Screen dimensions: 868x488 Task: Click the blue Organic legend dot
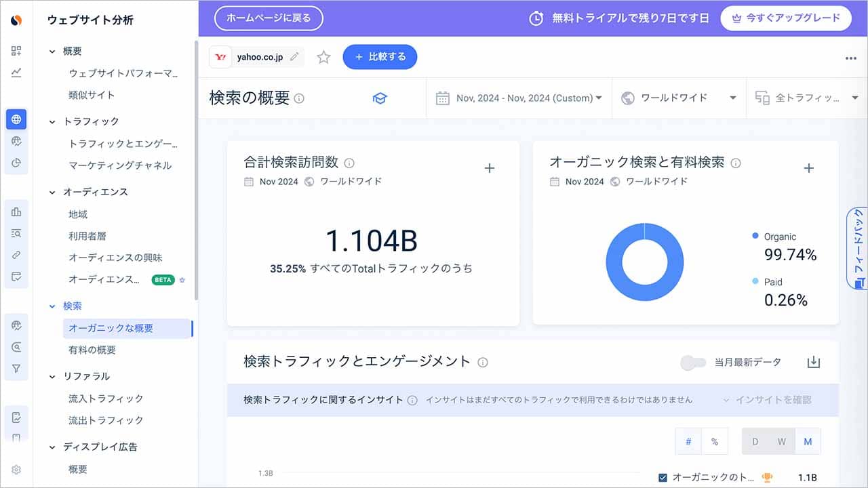pos(755,236)
